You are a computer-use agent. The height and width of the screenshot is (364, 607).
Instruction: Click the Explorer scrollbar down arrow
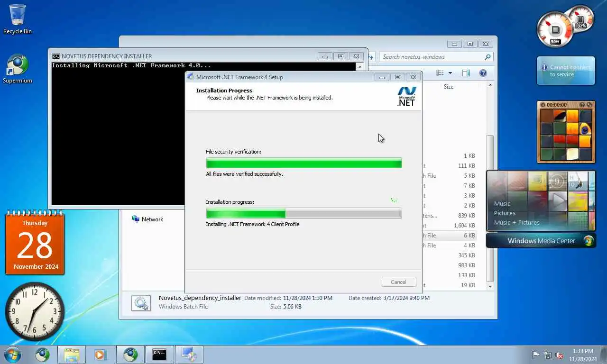(x=490, y=286)
